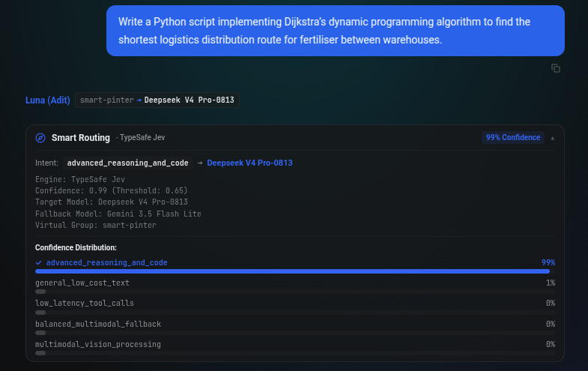
Task: Select the general_low_cost_text row label
Action: click(82, 283)
